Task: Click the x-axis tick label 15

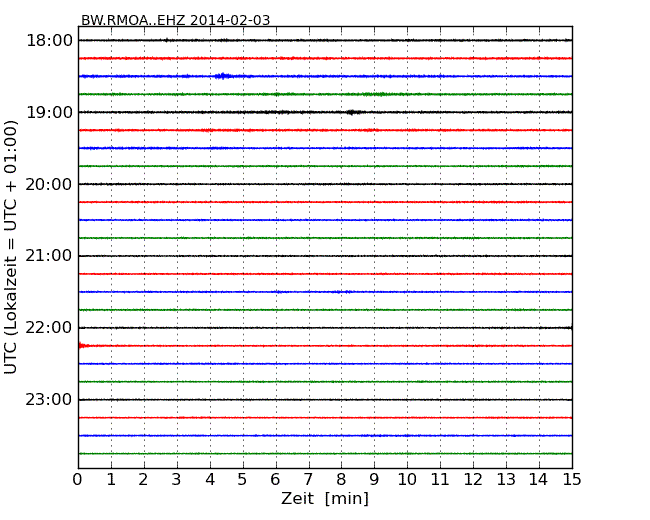Action: 572,480
